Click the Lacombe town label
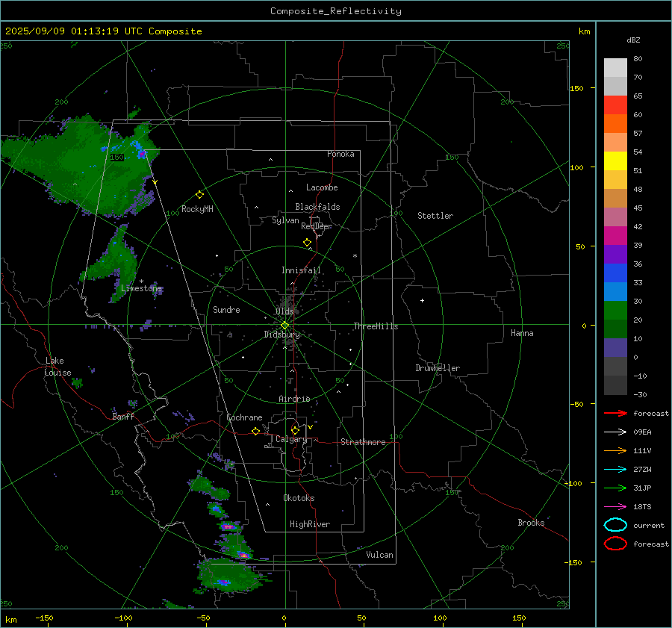672x628 pixels. click(322, 187)
